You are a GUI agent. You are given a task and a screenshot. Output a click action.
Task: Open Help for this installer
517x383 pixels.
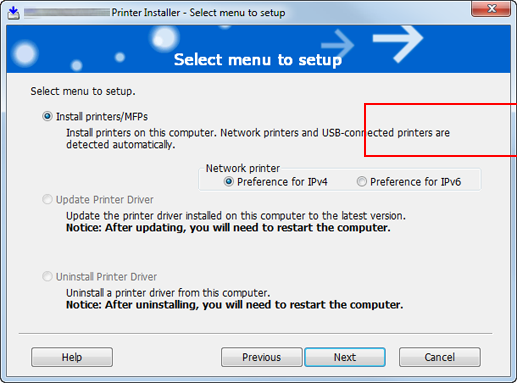[72, 357]
